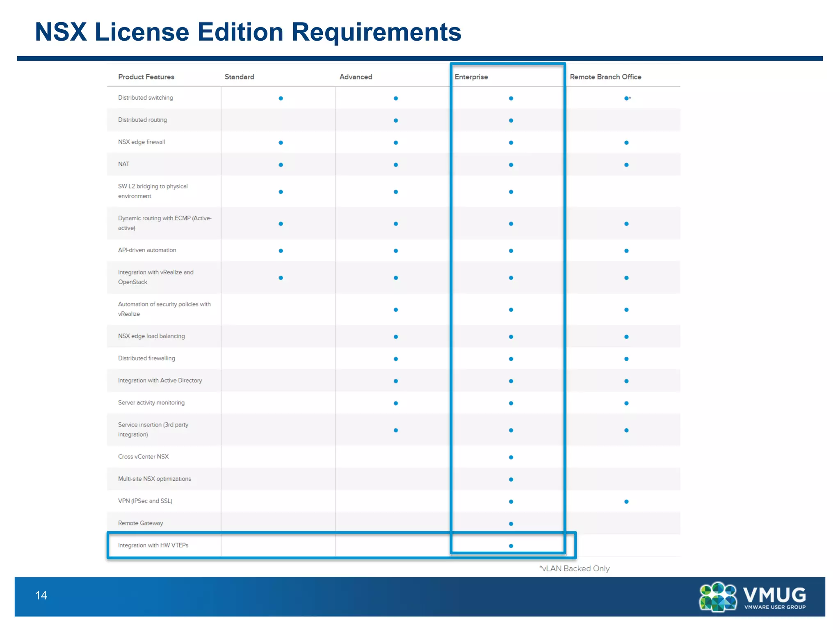Image resolution: width=840 pixels, height=630 pixels.
Task: Click Enterprise dot for API-driven automation
Action: coord(511,251)
